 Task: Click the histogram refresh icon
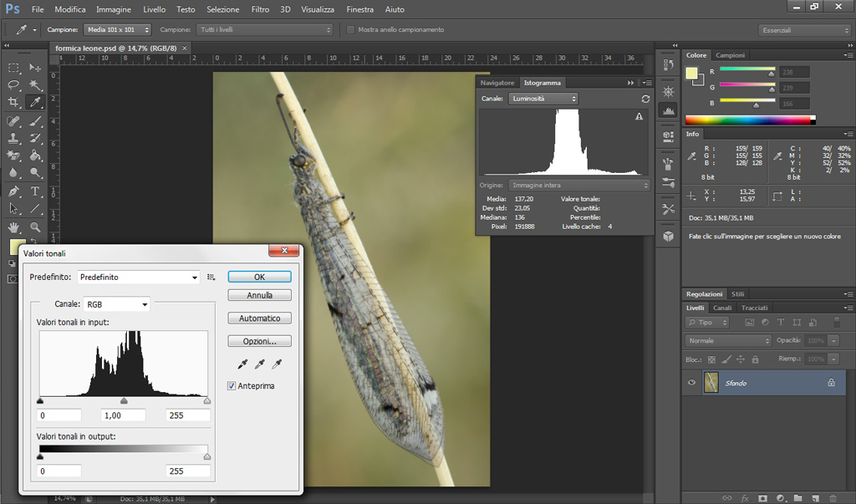[645, 99]
